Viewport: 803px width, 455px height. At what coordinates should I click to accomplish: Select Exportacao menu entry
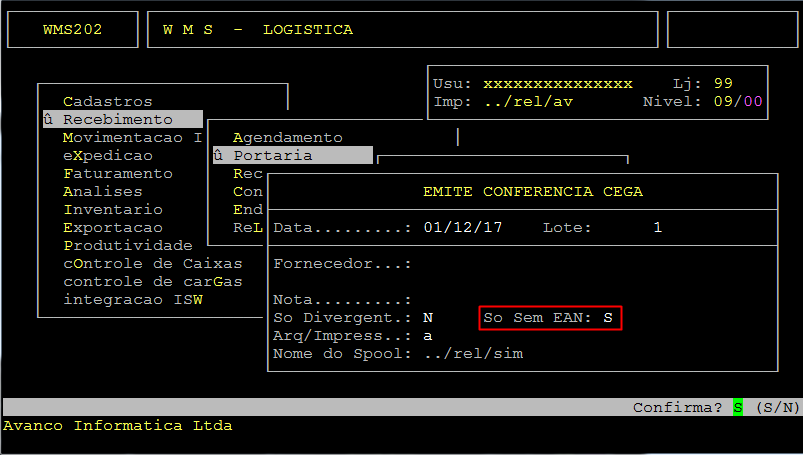112,227
